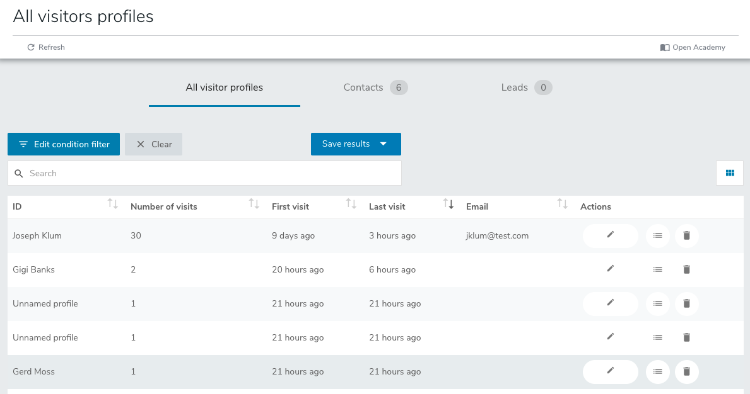Edit Gigi Banks profile with pencil icon
750x394 pixels.
tap(610, 269)
